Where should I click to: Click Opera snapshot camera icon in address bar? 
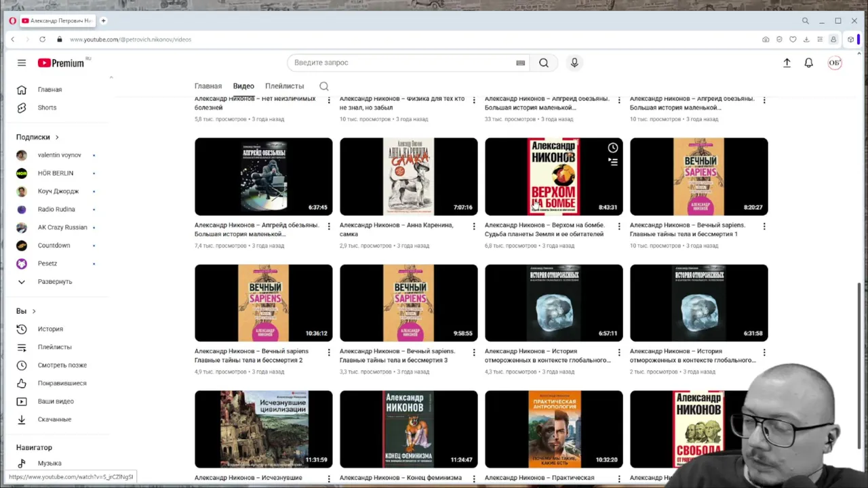pyautogui.click(x=766, y=39)
